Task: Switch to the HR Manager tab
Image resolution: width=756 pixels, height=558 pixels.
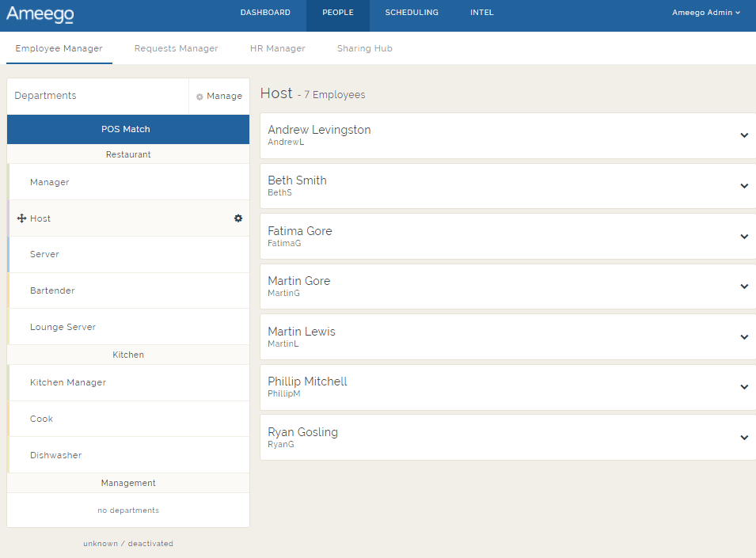Action: tap(277, 48)
